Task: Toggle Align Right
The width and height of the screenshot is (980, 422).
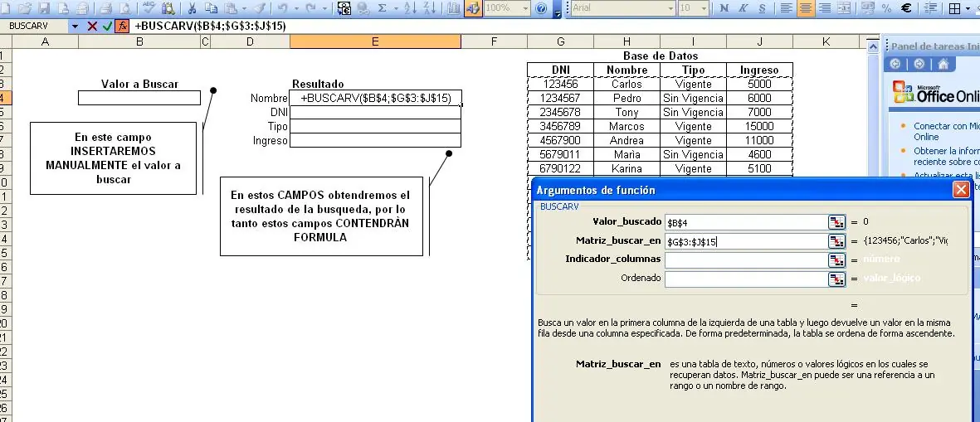Action: [x=825, y=8]
